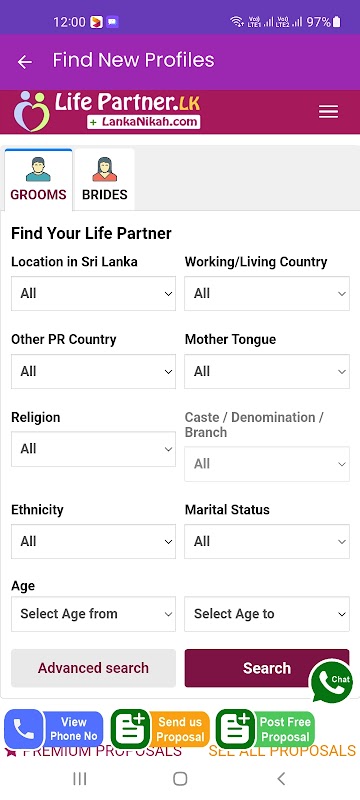Tap the Life Partner heart logo

pyautogui.click(x=32, y=112)
